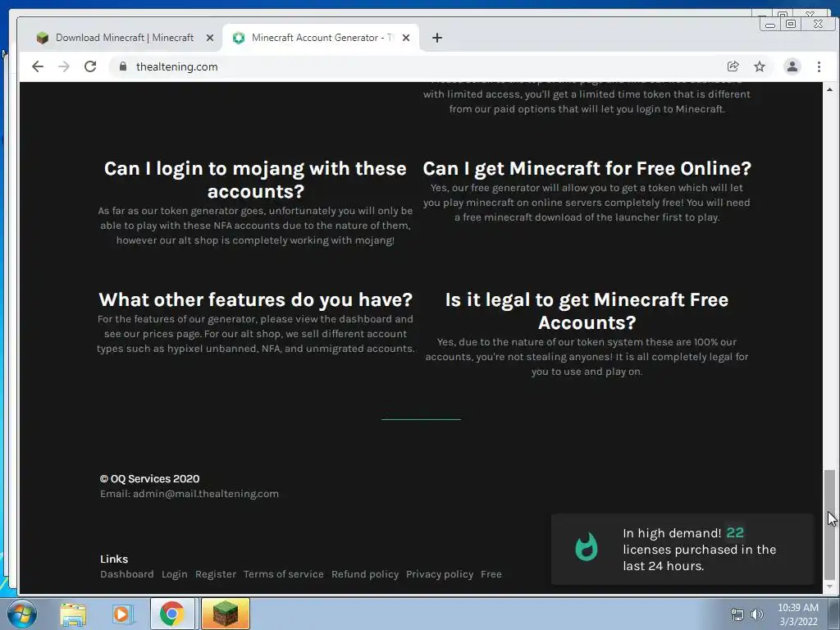Screen dimensions: 840x630
Task: Click the padlock site info icon
Action: click(x=123, y=66)
